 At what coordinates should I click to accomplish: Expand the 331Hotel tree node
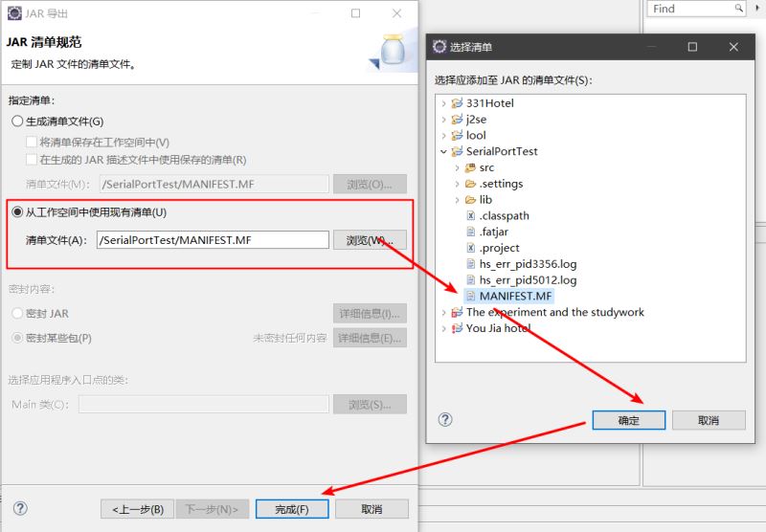(443, 103)
